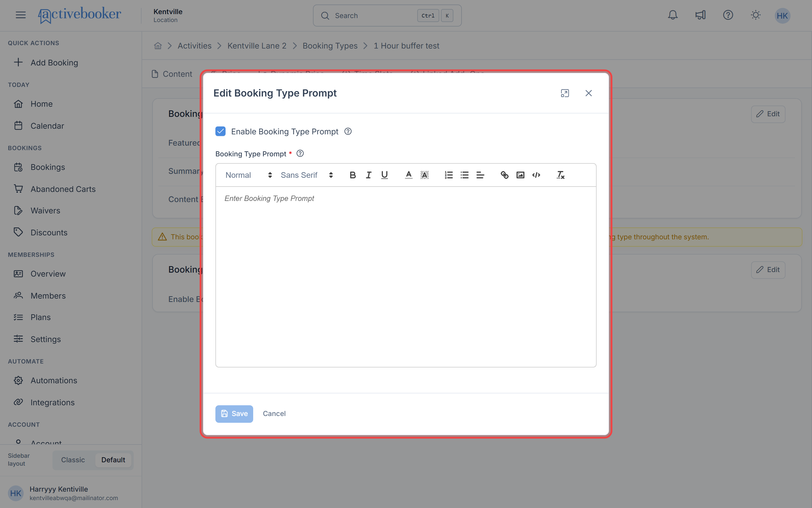Screen dimensions: 812x508
Task: Open Activities breadcrumb
Action: (x=195, y=46)
